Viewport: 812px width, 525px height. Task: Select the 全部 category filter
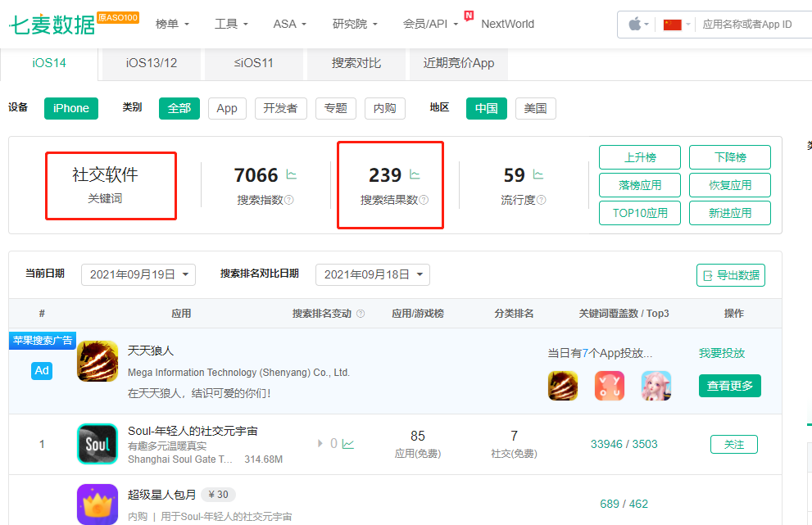click(x=179, y=108)
